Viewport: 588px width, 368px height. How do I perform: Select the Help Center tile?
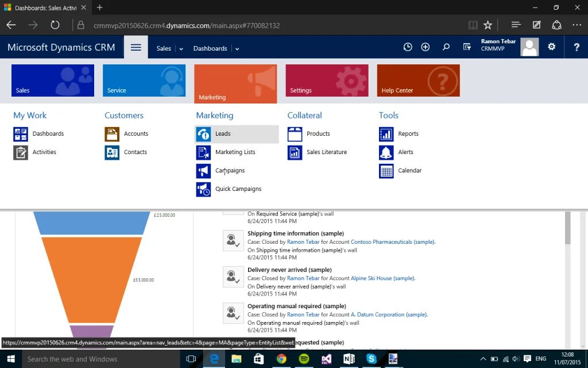(x=419, y=80)
